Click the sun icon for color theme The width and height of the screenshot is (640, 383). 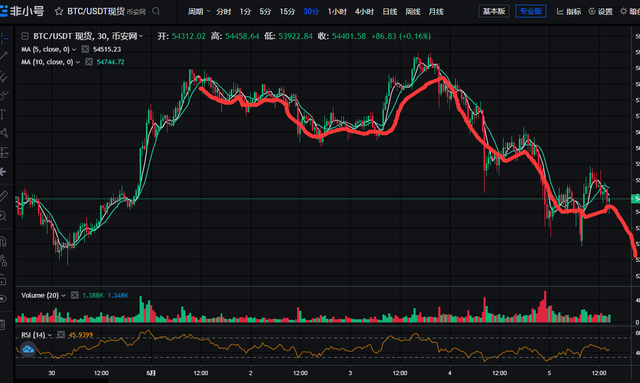click(623, 11)
